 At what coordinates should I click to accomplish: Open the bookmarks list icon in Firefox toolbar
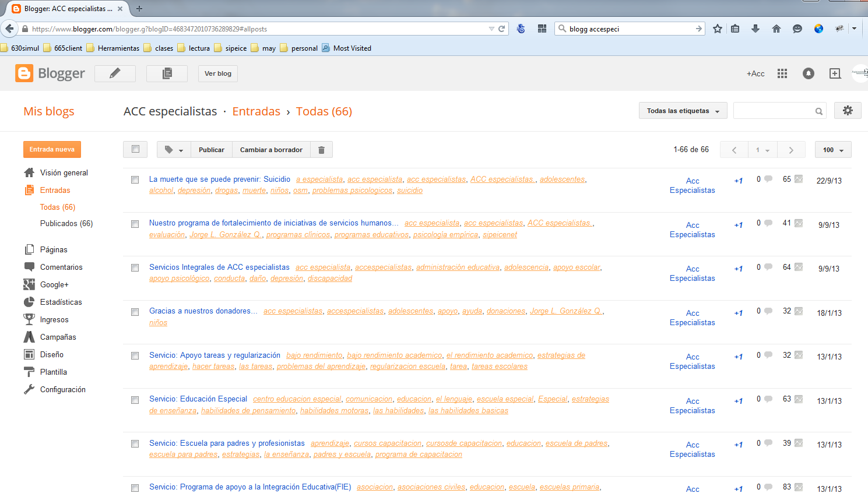(735, 29)
